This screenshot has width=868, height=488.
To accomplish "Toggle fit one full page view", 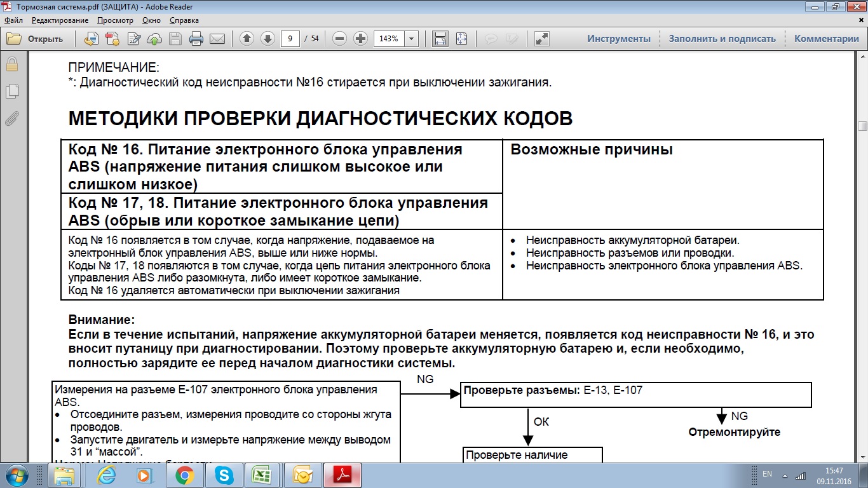I will tap(461, 39).
